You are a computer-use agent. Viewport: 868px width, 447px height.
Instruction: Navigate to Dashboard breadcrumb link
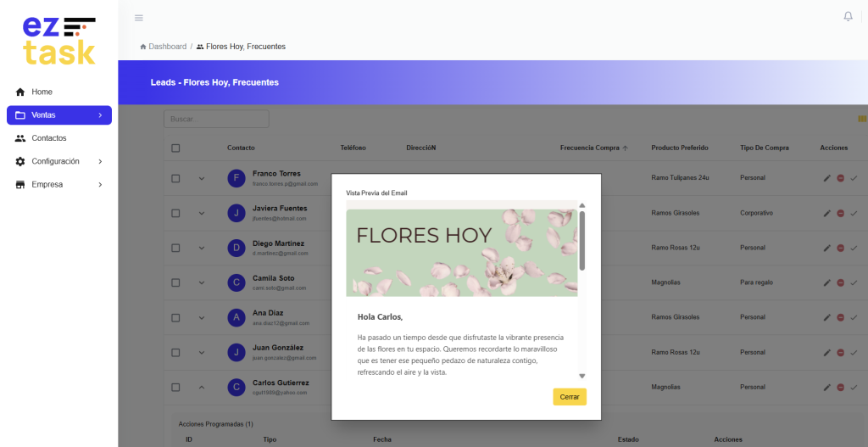coord(167,47)
